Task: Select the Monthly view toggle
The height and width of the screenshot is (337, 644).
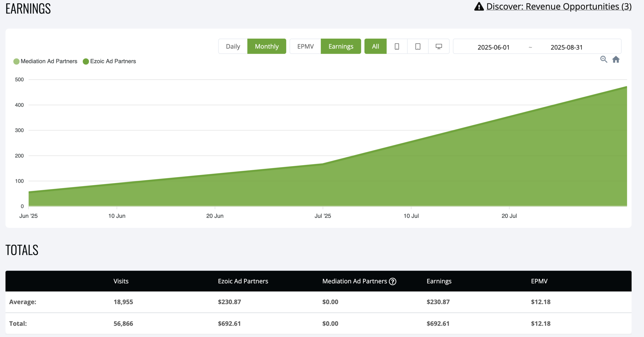Action: (x=267, y=46)
